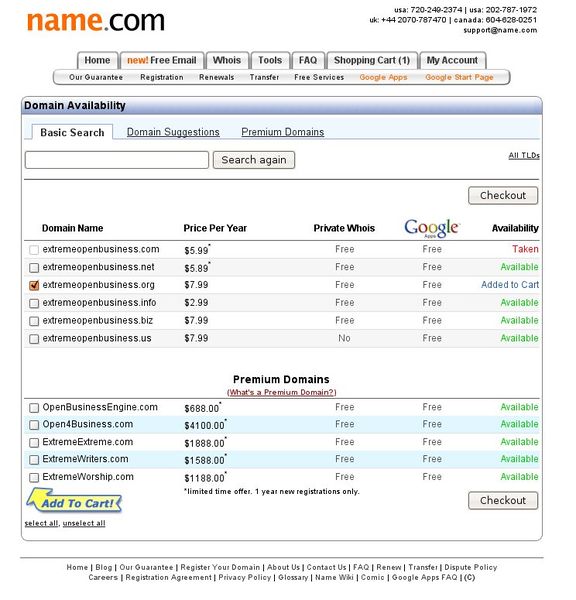576x600 pixels.
Task: Click the support@name.com email address
Action: coord(500,30)
